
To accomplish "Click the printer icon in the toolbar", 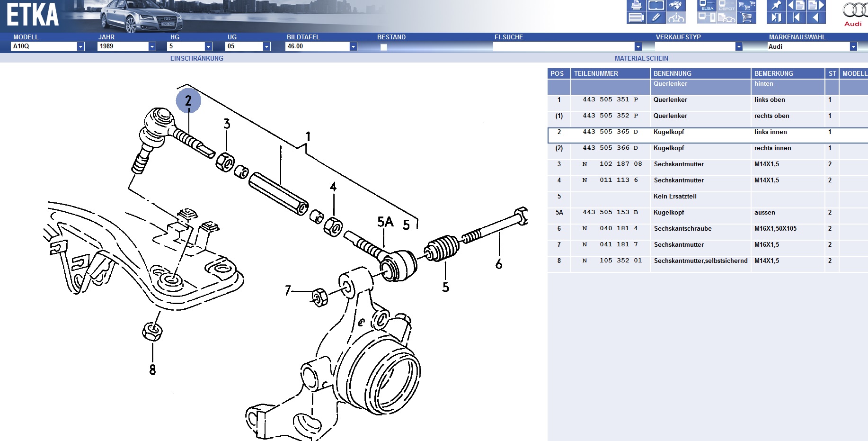I will (636, 6).
